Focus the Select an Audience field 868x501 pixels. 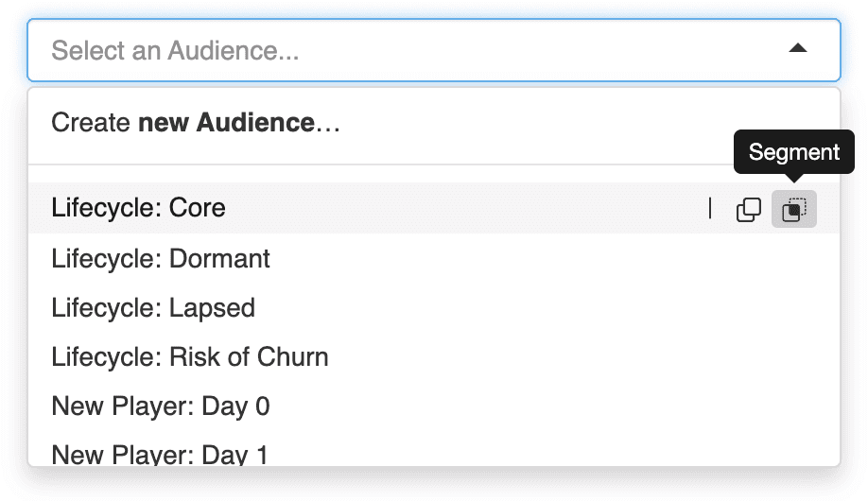tap(416, 49)
